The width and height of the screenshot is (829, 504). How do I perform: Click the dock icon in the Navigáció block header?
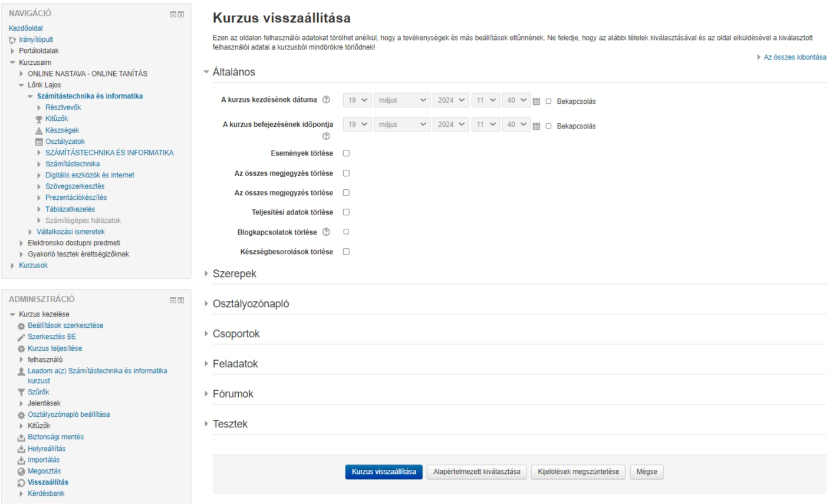click(181, 14)
